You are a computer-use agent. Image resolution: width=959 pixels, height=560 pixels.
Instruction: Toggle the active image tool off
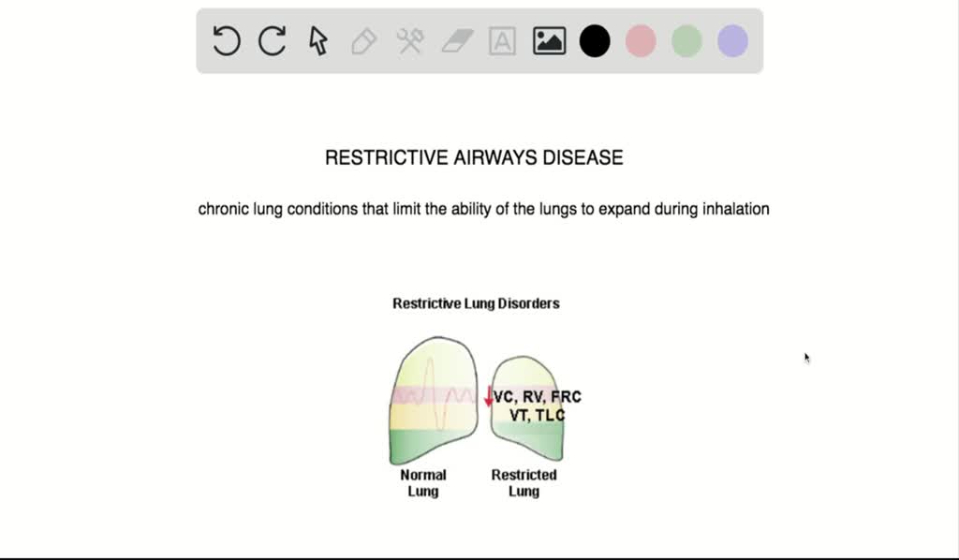(549, 41)
